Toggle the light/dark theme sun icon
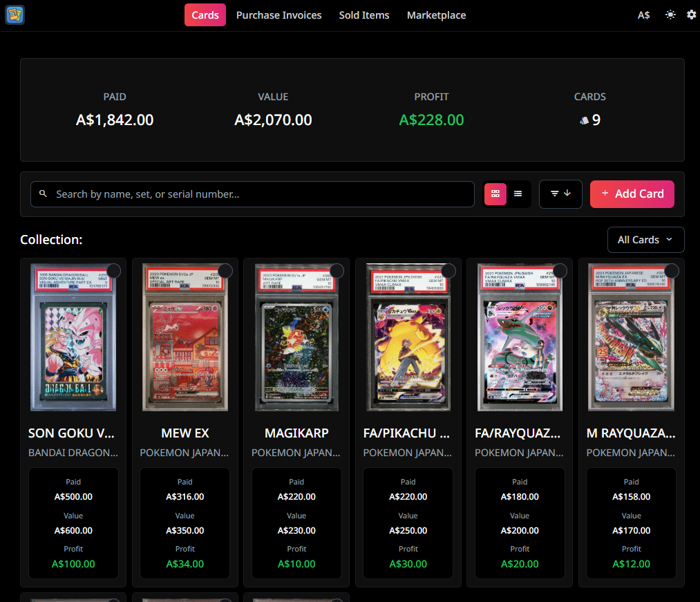Screen dimensions: 700x602 [x=670, y=15]
